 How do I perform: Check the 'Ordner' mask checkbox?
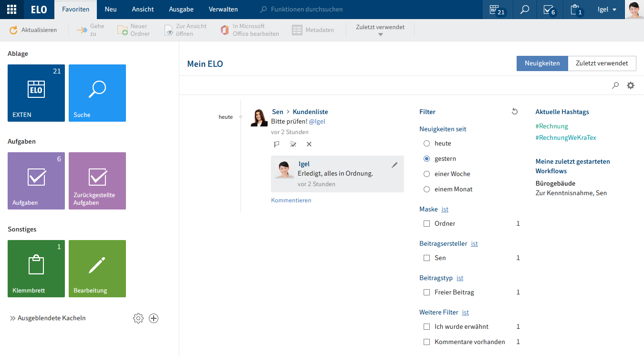click(x=427, y=224)
